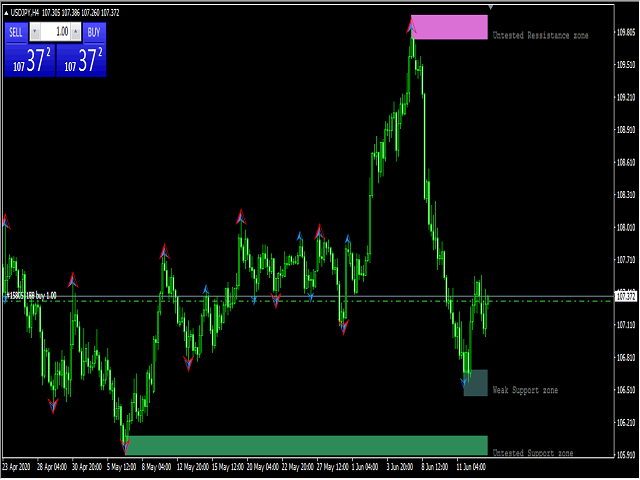Click the 108.310 price axis label

point(625,195)
